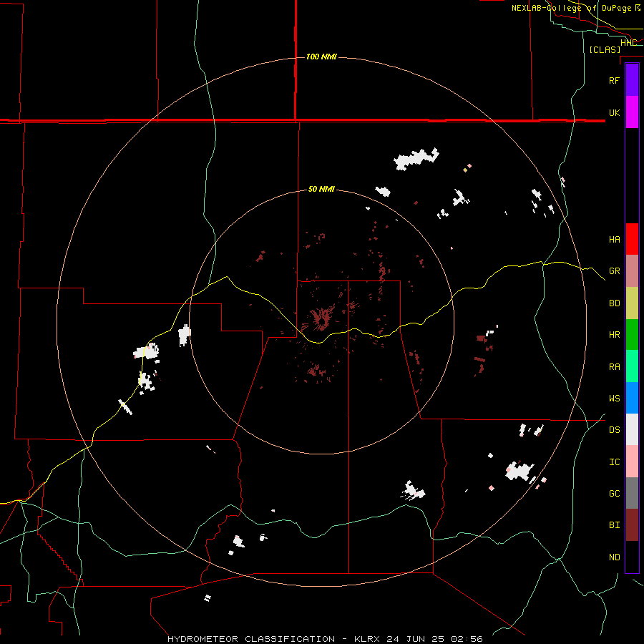Viewport: 644px width, 644px height.
Task: Click the 24 JUN 25 date text
Action: pos(415,639)
